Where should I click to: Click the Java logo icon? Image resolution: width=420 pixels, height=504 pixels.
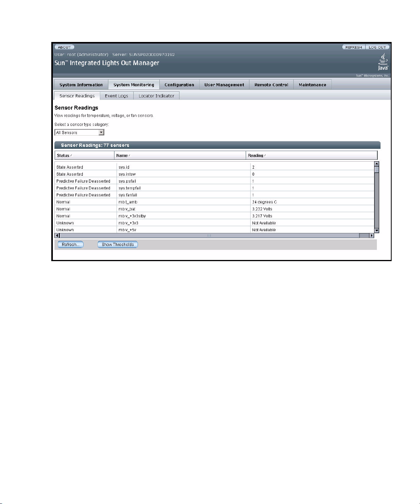[383, 62]
